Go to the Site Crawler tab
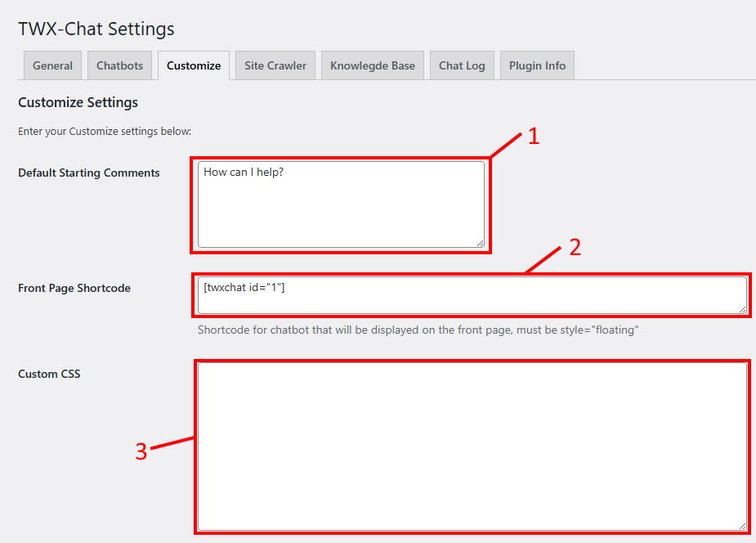 [275, 65]
